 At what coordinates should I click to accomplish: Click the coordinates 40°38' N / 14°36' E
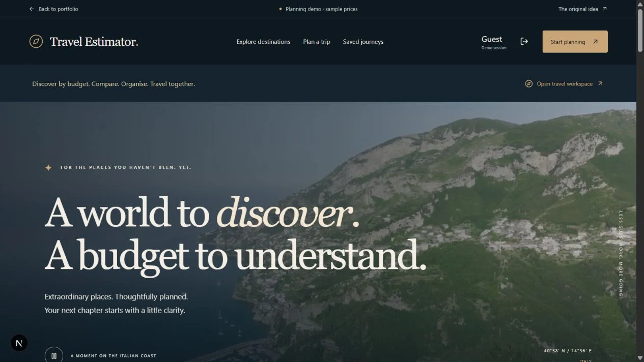[x=568, y=351]
